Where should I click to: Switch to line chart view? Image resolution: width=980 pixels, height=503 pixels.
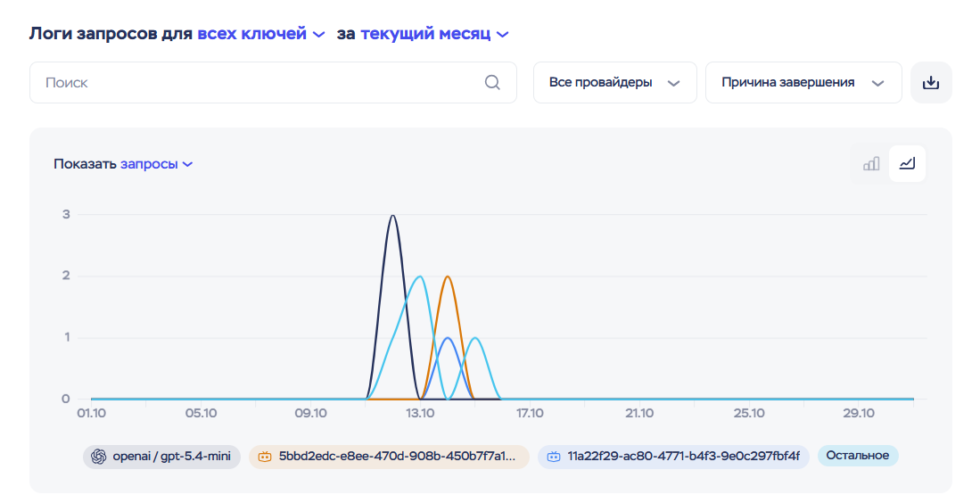907,164
